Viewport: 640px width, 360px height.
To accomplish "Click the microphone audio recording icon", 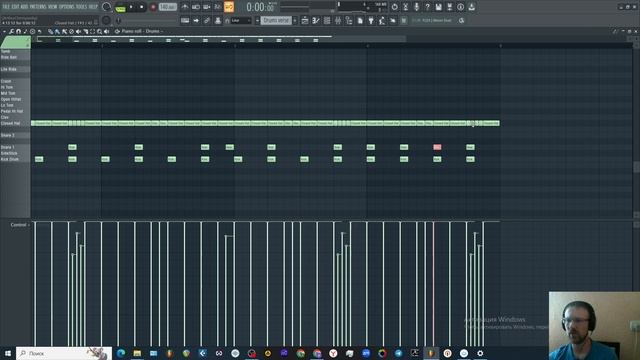I will pyautogui.click(x=416, y=7).
